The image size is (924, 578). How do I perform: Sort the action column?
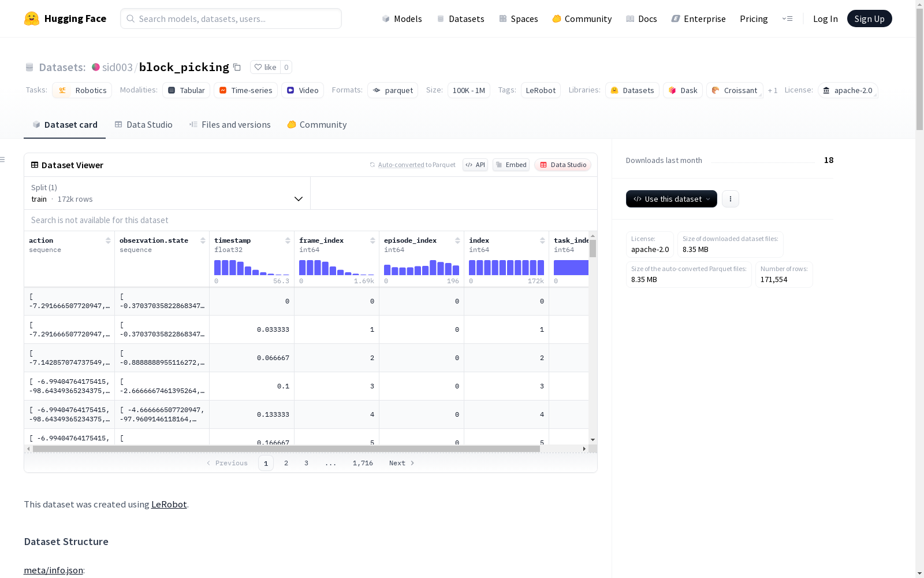click(108, 240)
